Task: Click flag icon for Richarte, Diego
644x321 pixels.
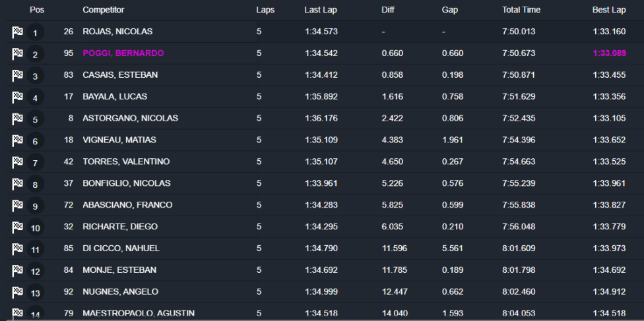Action: [x=17, y=227]
